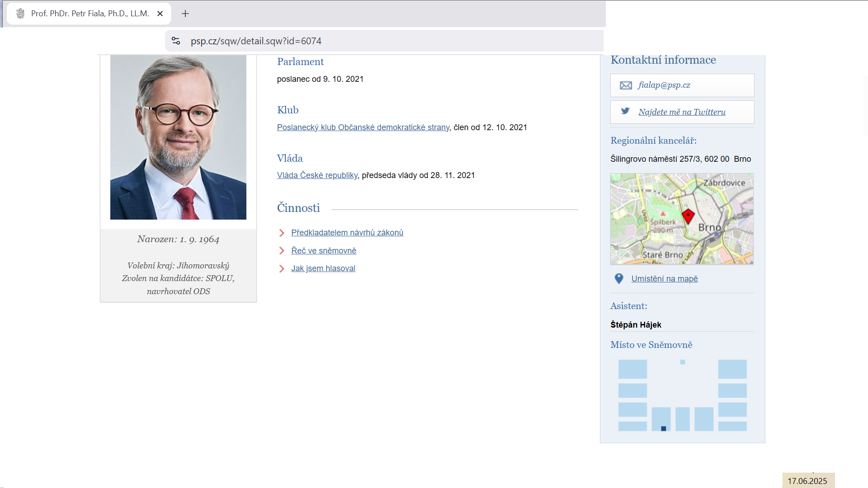Click the blue location pin icon
868x488 pixels.
[x=619, y=279]
